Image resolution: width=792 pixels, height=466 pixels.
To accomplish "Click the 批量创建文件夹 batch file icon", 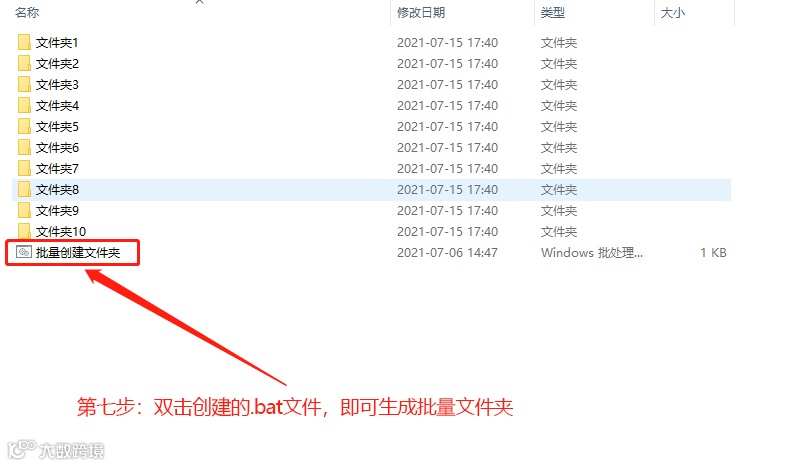I will click(24, 252).
